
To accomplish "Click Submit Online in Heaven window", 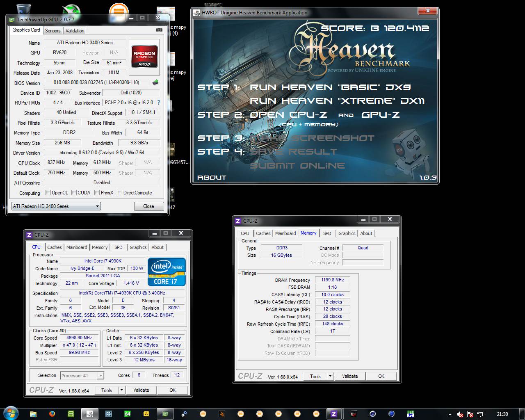I will click(297, 166).
